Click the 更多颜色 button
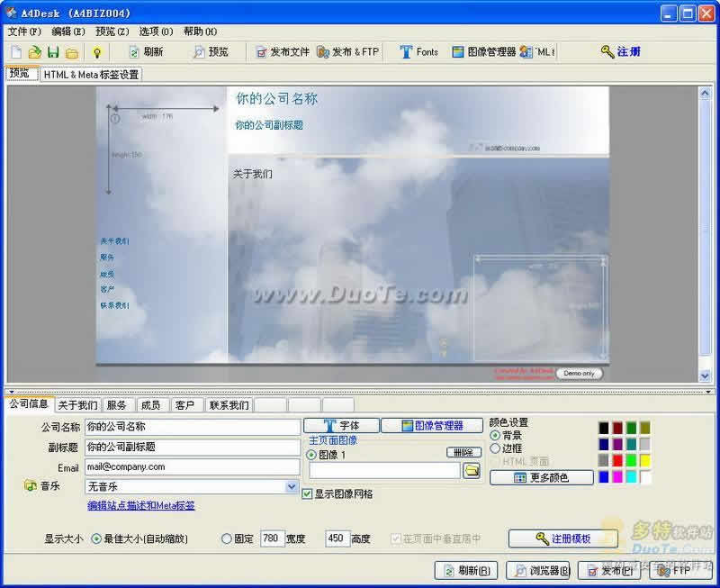Screen dimensions: 720x588 [x=542, y=478]
